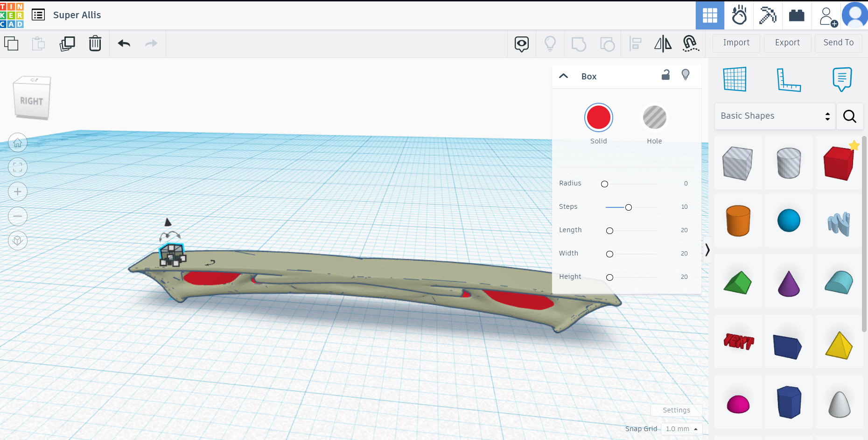This screenshot has height=440, width=868.
Task: Select the purple cone shape
Action: click(789, 283)
